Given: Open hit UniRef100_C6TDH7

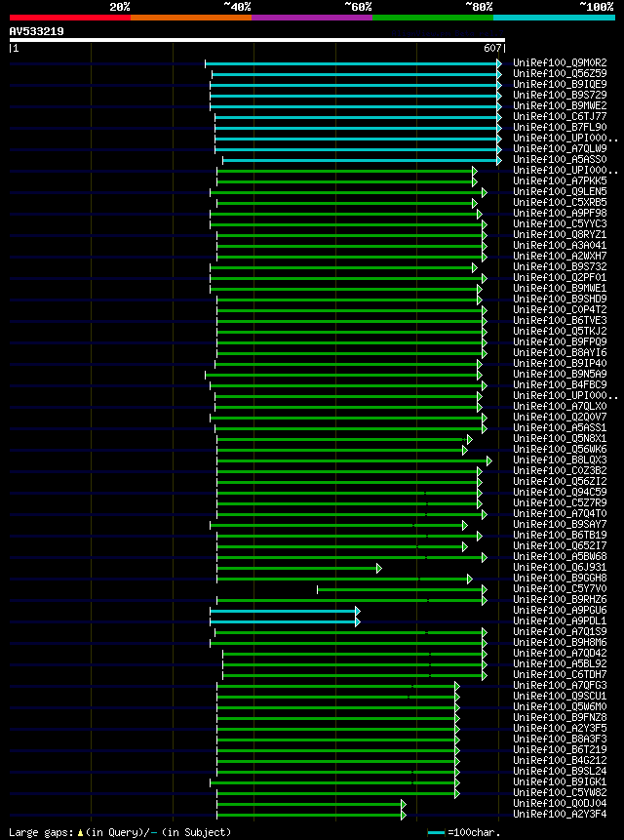Looking at the screenshot, I should coord(560,674).
